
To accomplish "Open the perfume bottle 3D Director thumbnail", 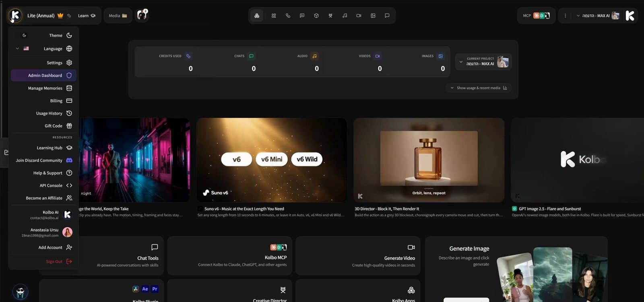I will (429, 160).
